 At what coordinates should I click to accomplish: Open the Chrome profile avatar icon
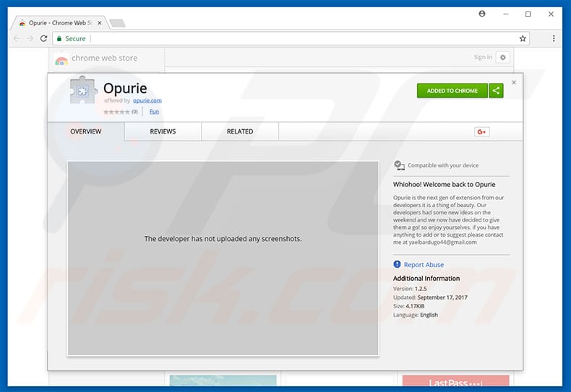click(482, 14)
